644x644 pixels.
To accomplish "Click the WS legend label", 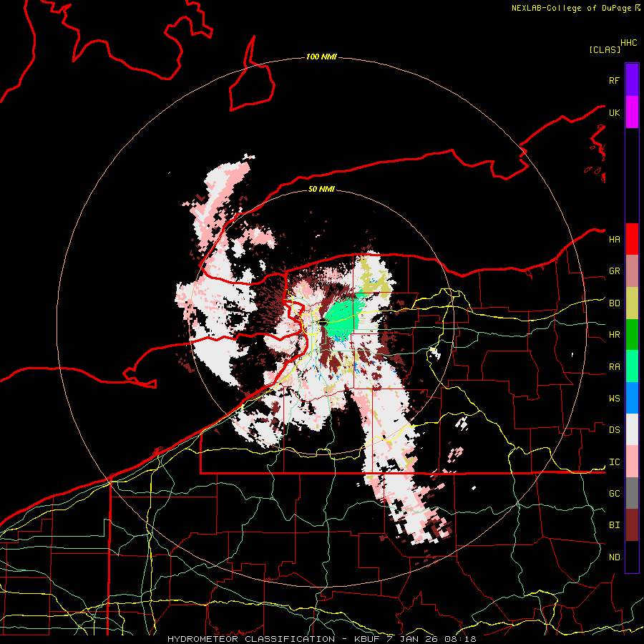I will (614, 398).
